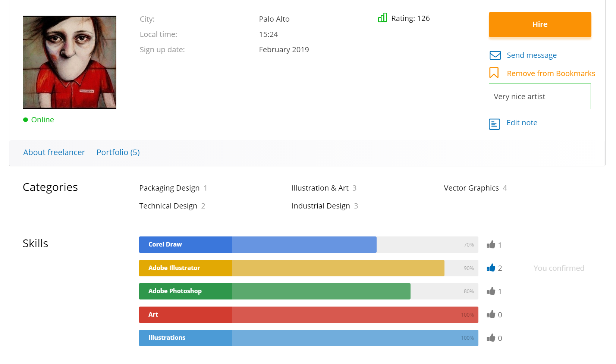Click the Very nice artist note field
This screenshot has height=364, width=616.
[x=540, y=97]
